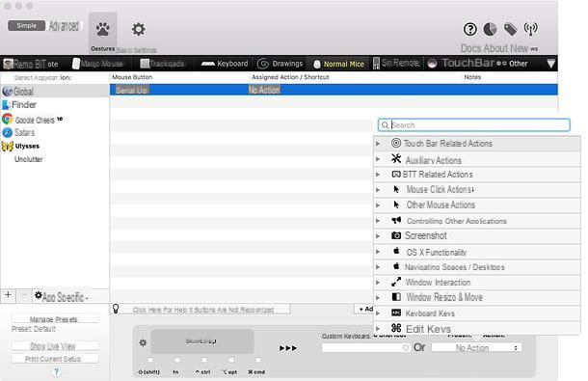The height and width of the screenshot is (381, 588).
Task: Click the No Action cell in selected row
Action: point(264,90)
